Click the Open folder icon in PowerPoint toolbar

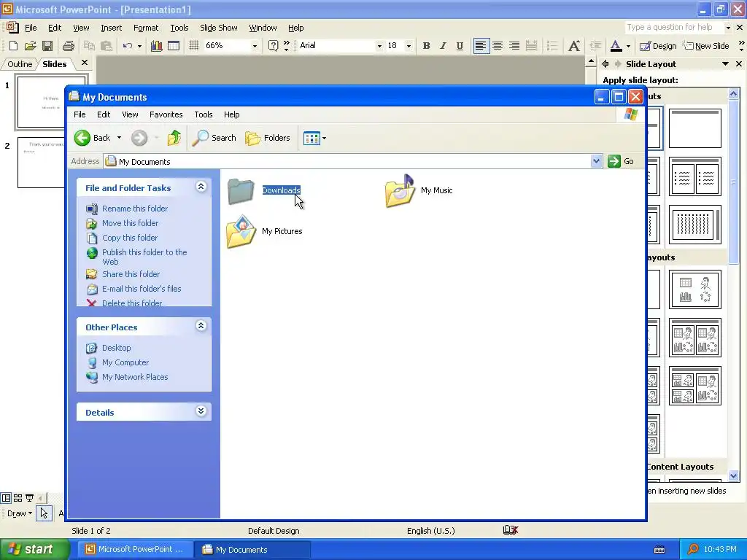pyautogui.click(x=30, y=46)
